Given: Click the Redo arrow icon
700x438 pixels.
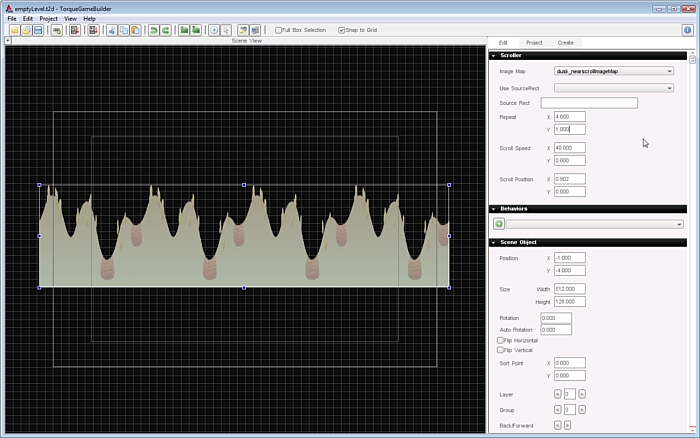Looking at the screenshot, I should (x=166, y=30).
